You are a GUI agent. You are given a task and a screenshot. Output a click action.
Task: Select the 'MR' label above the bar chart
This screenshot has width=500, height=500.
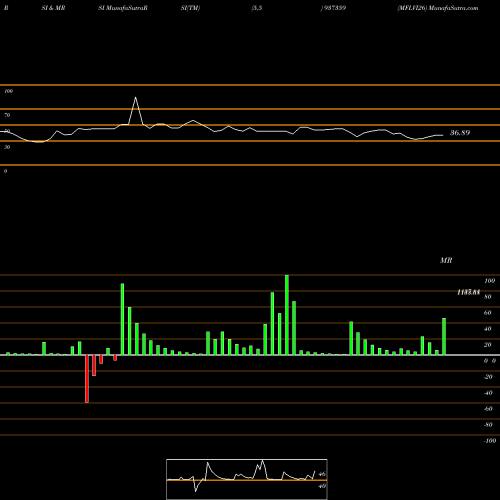coord(446,260)
